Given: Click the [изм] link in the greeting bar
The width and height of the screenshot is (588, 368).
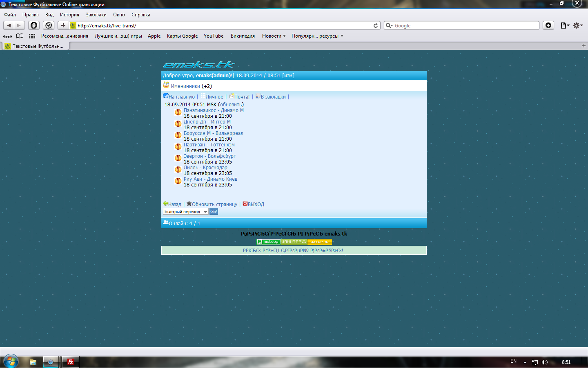Looking at the screenshot, I should (288, 76).
